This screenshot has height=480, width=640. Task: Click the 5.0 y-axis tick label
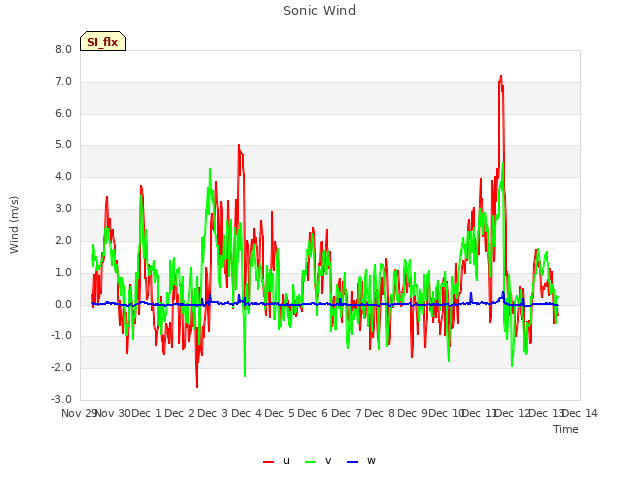tap(63, 145)
